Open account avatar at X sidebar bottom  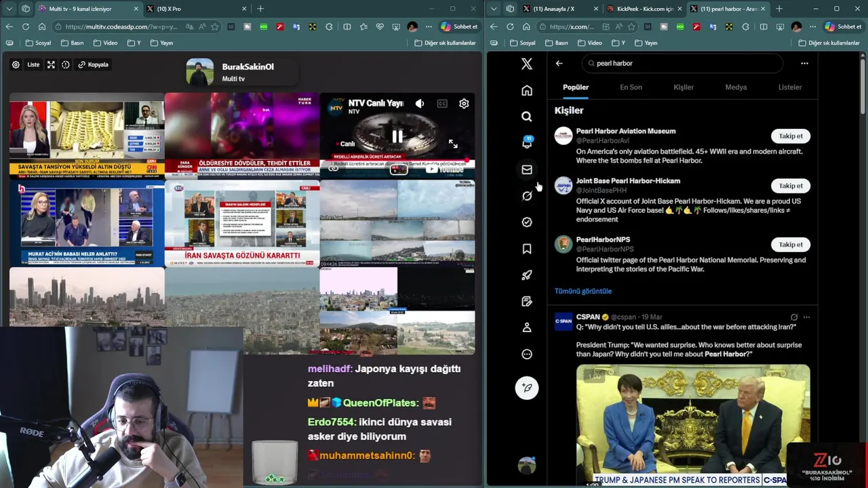click(x=527, y=466)
